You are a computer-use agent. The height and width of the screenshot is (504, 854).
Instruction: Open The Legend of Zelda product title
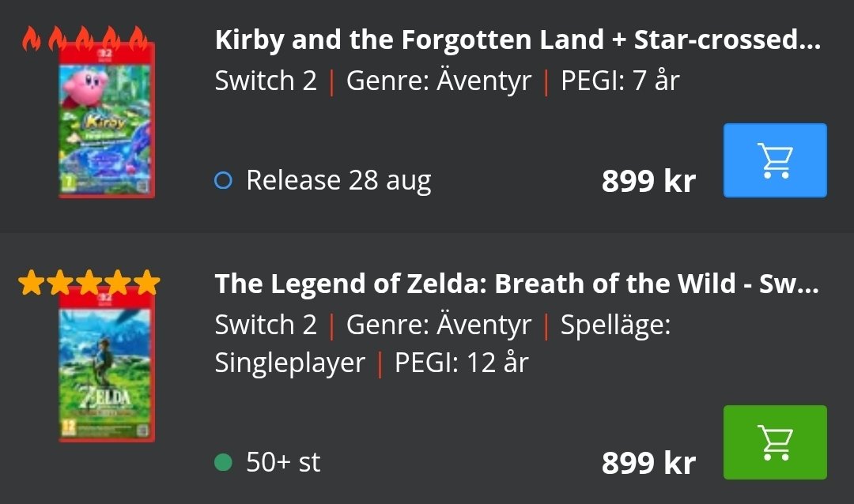(x=516, y=284)
